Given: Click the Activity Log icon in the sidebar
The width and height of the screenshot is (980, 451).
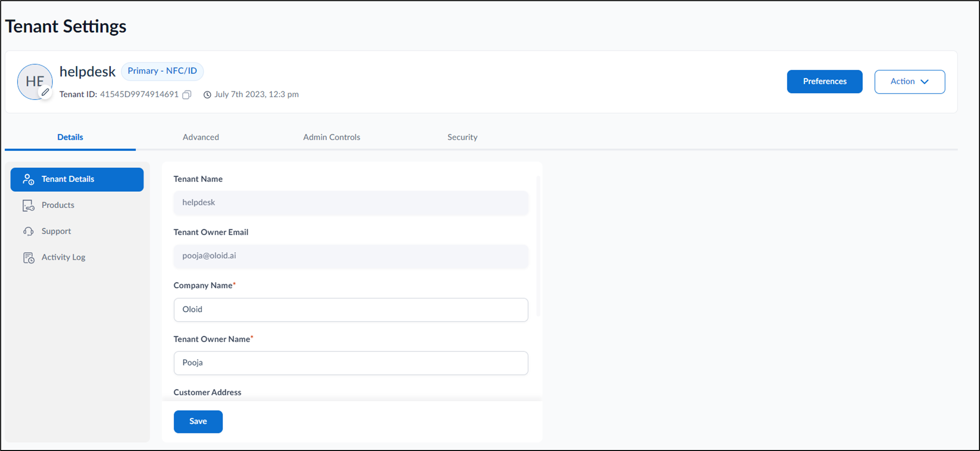Looking at the screenshot, I should tap(29, 258).
